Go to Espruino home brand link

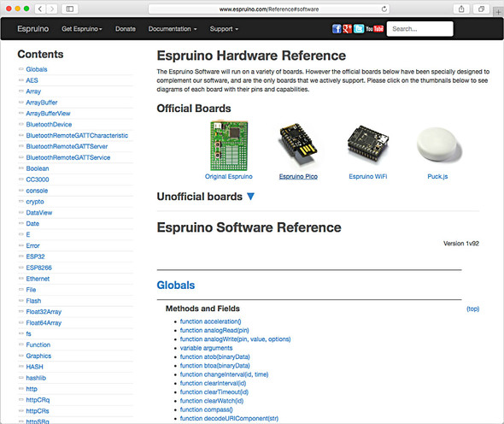[x=33, y=28]
